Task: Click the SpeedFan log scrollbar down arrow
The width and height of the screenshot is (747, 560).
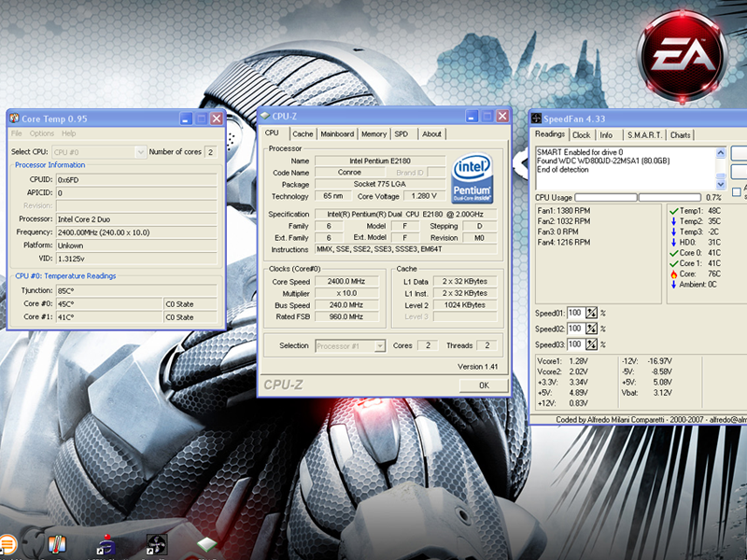Action: click(720, 184)
